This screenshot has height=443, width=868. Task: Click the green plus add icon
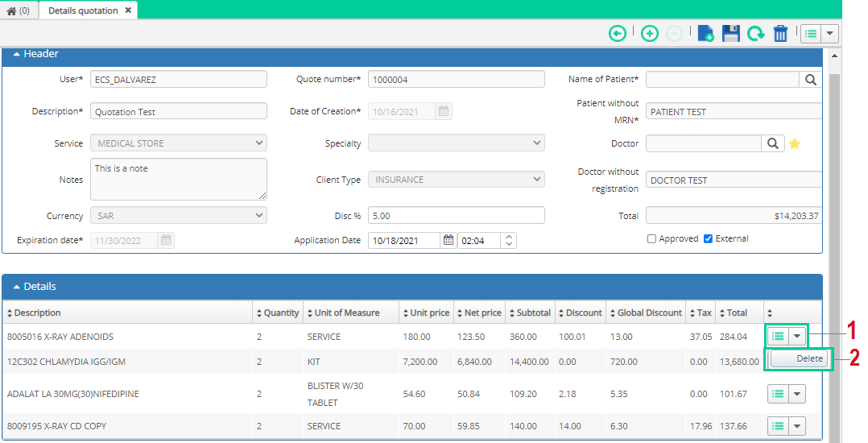click(649, 34)
